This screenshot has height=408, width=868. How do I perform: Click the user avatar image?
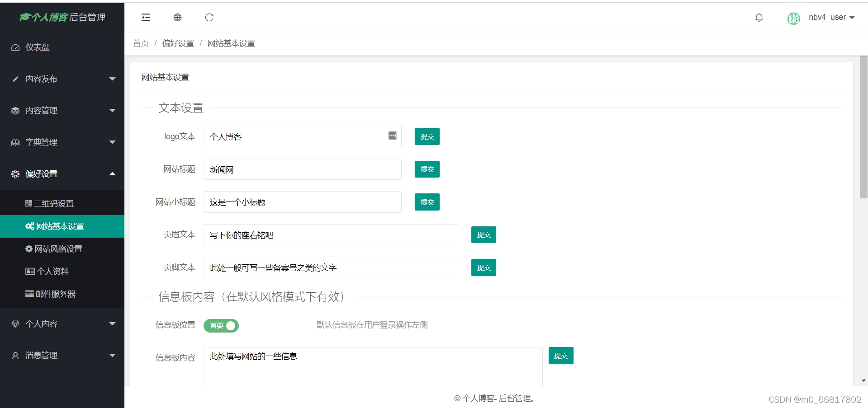coord(793,18)
